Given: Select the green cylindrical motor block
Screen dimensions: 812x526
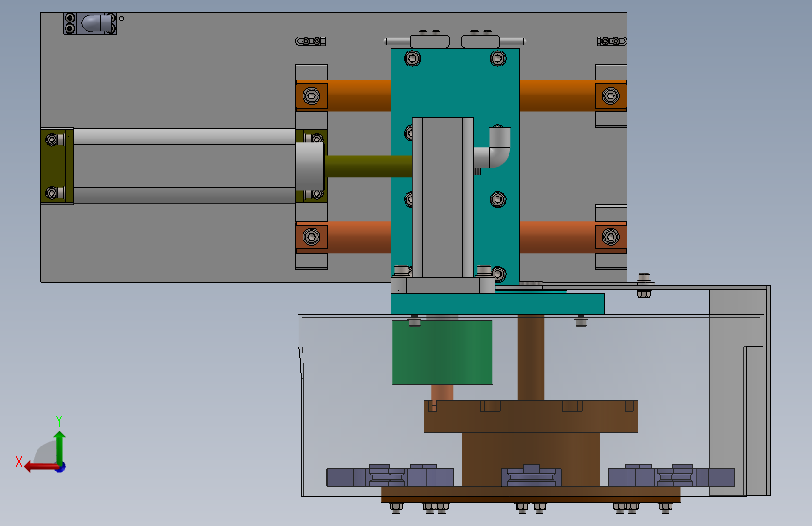Looking at the screenshot, I should [442, 352].
